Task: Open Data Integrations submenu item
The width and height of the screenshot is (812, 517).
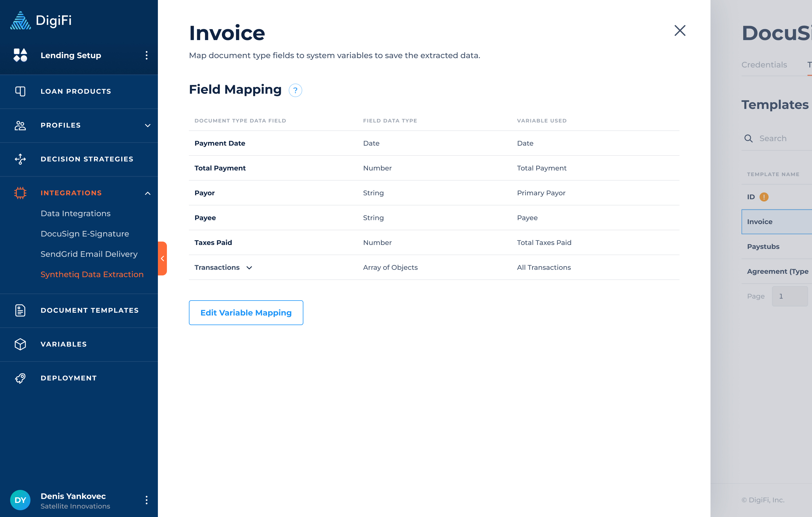Action: coord(76,214)
